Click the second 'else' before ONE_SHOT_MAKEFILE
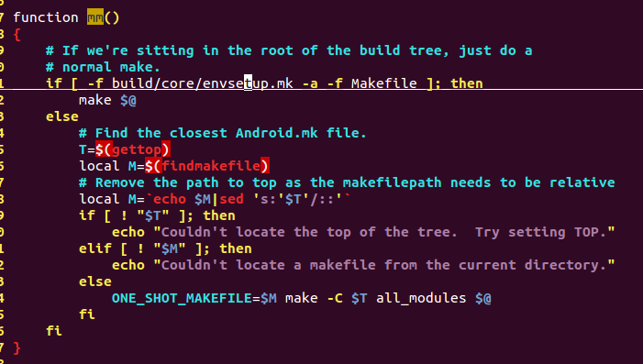This screenshot has height=364, width=643. click(95, 281)
